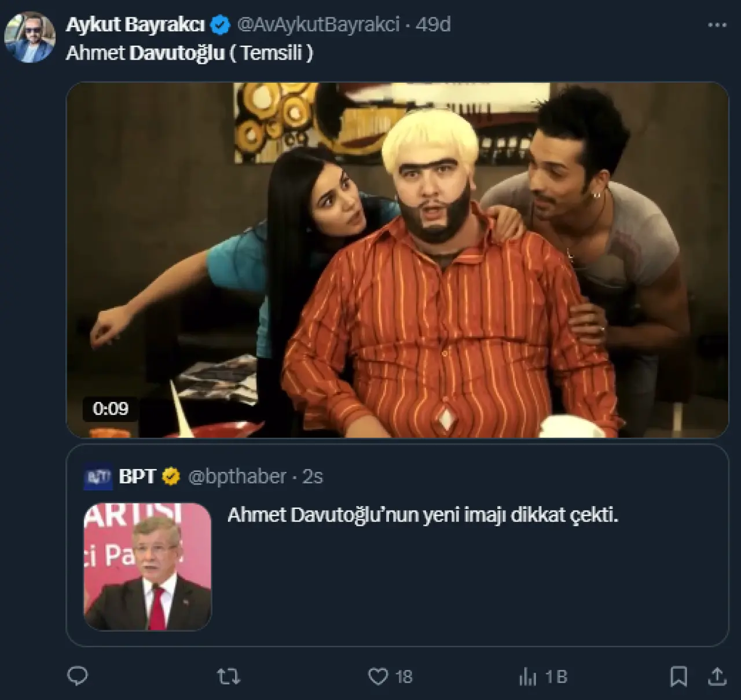Repost this tweet using retweet icon
The height and width of the screenshot is (700, 741).
pos(228,676)
